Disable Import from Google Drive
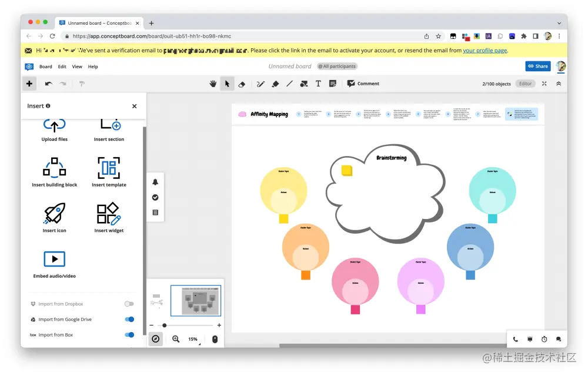 coord(129,320)
